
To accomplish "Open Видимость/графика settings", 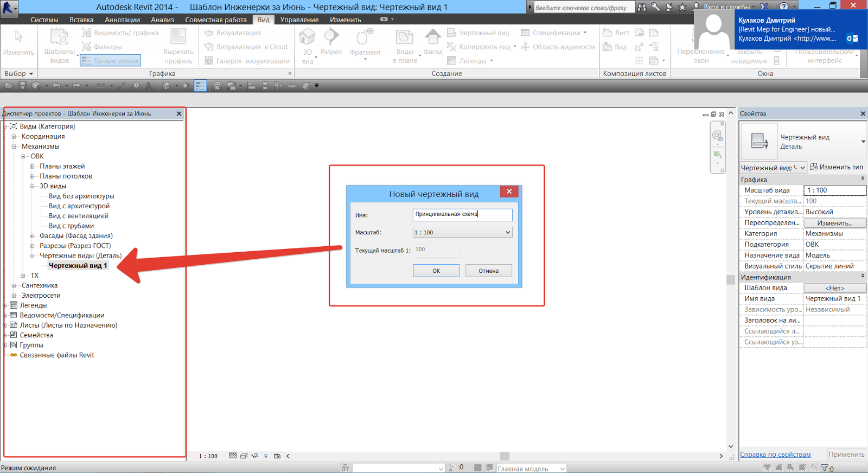I will 120,33.
